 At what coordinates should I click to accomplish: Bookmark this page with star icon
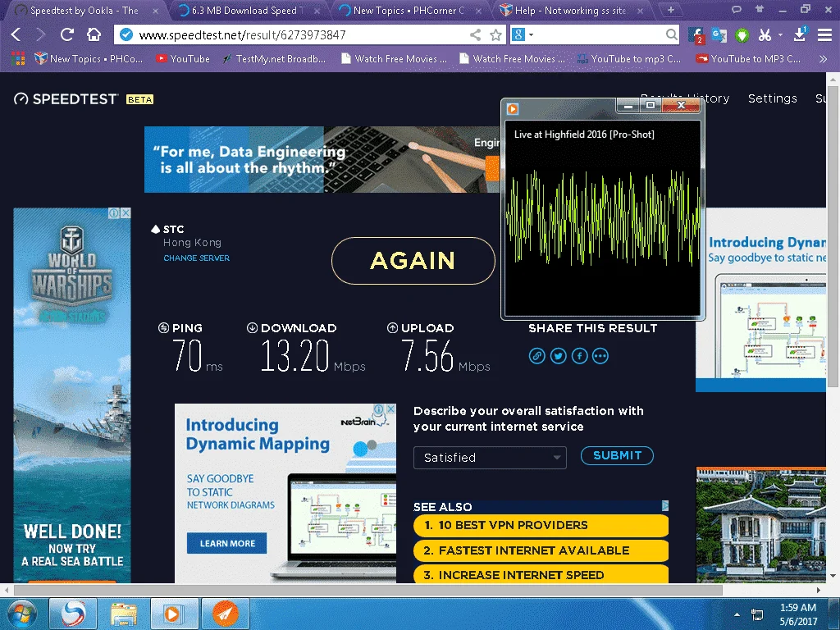click(x=496, y=34)
